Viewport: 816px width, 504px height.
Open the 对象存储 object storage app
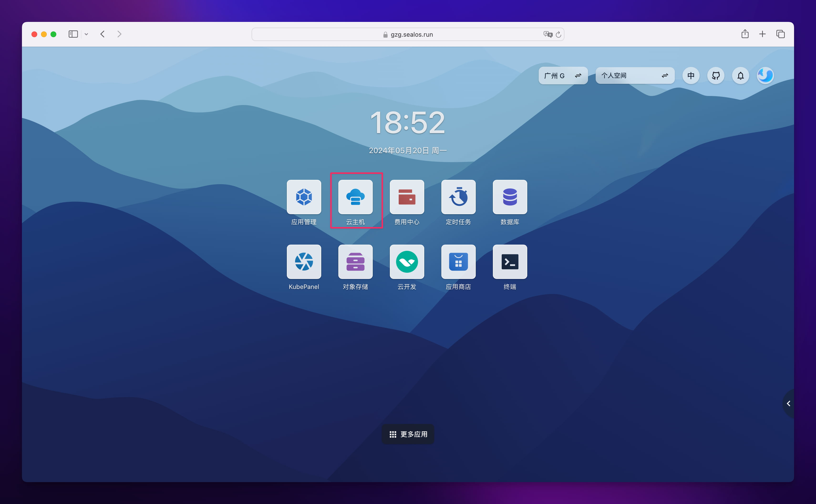click(x=355, y=262)
